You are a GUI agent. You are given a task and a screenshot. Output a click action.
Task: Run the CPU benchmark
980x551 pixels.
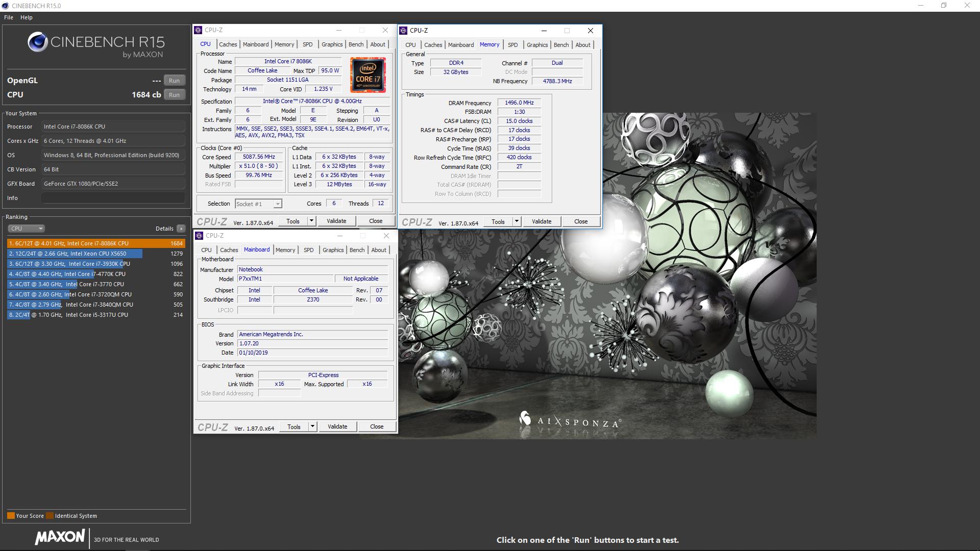coord(174,95)
